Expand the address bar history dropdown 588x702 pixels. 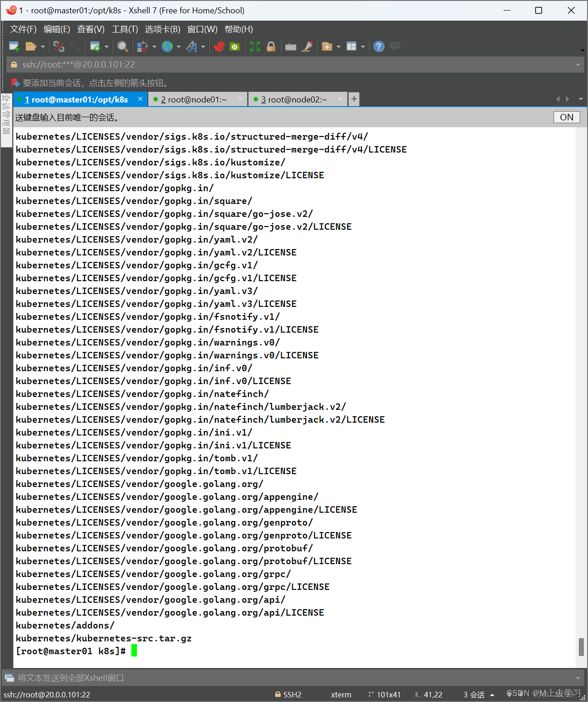pyautogui.click(x=578, y=65)
